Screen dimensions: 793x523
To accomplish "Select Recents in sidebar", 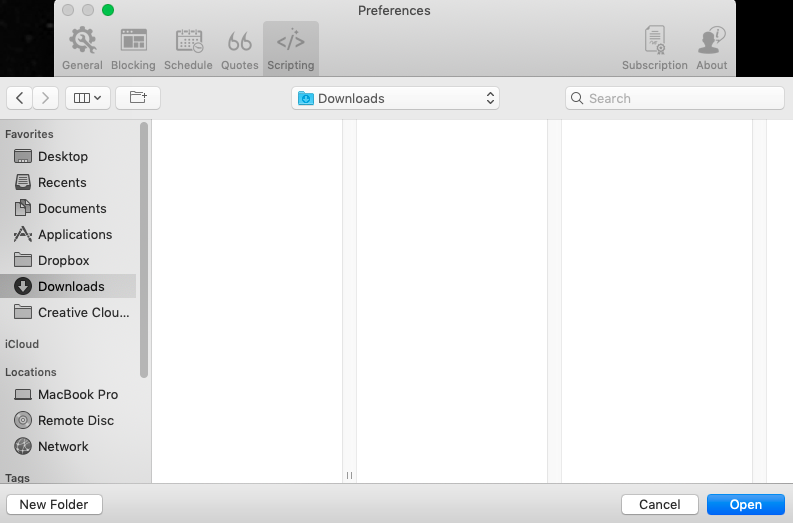I will tap(68, 183).
